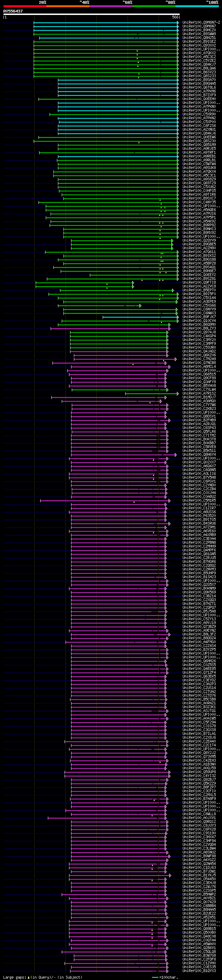Click the Large gaps legend text
The height and width of the screenshot is (980, 222).
[x=43, y=977]
